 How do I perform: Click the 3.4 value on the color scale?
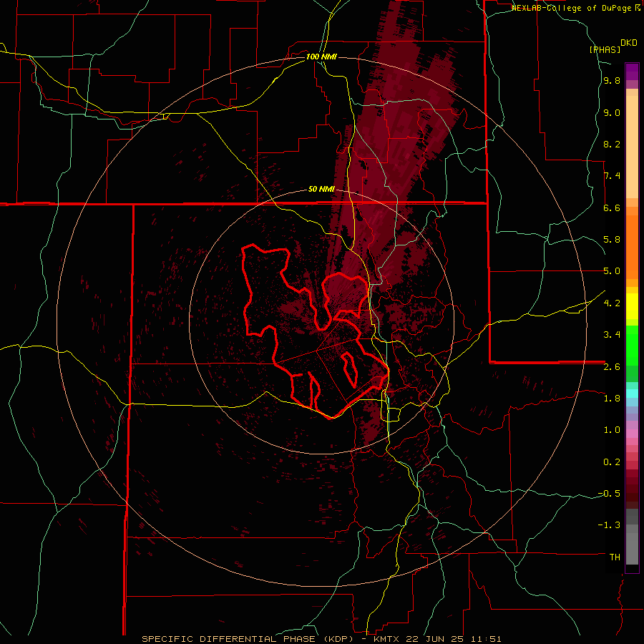click(x=612, y=334)
